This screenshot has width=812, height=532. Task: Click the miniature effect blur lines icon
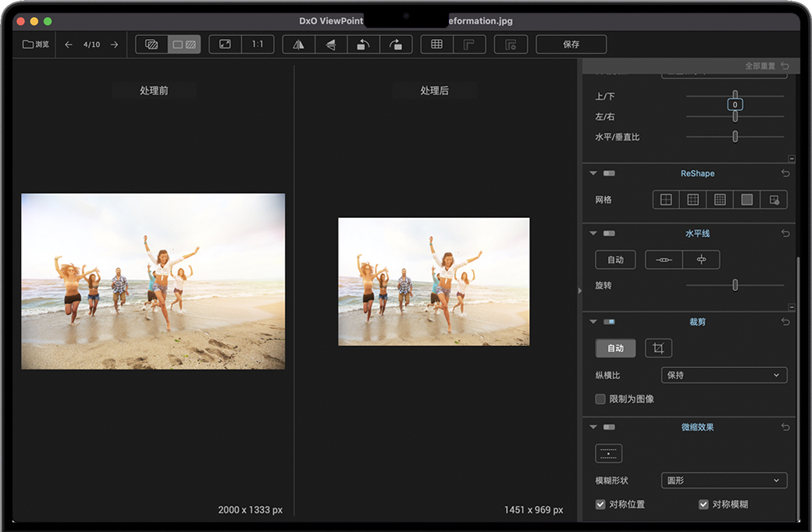[608, 453]
